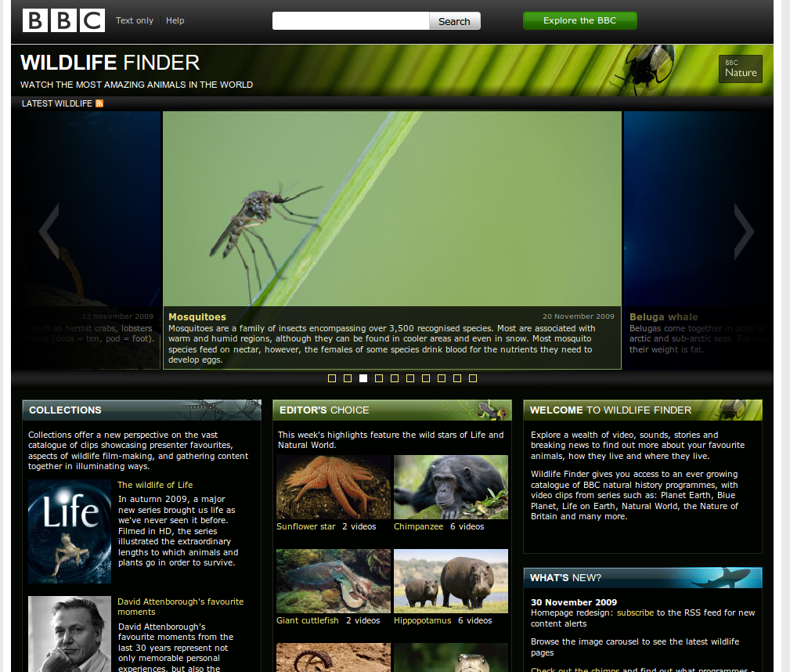This screenshot has width=790, height=672.
Task: Open The wildlife of Life collection
Action: [x=155, y=485]
